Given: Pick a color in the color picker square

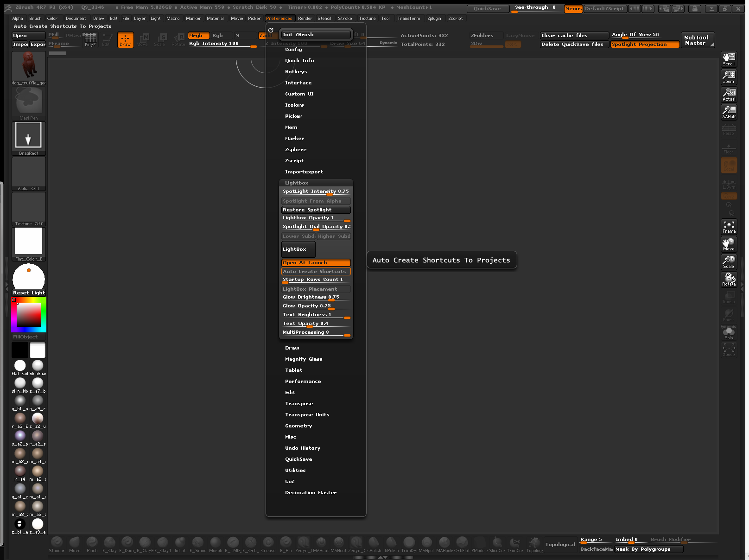Looking at the screenshot, I should click(29, 315).
